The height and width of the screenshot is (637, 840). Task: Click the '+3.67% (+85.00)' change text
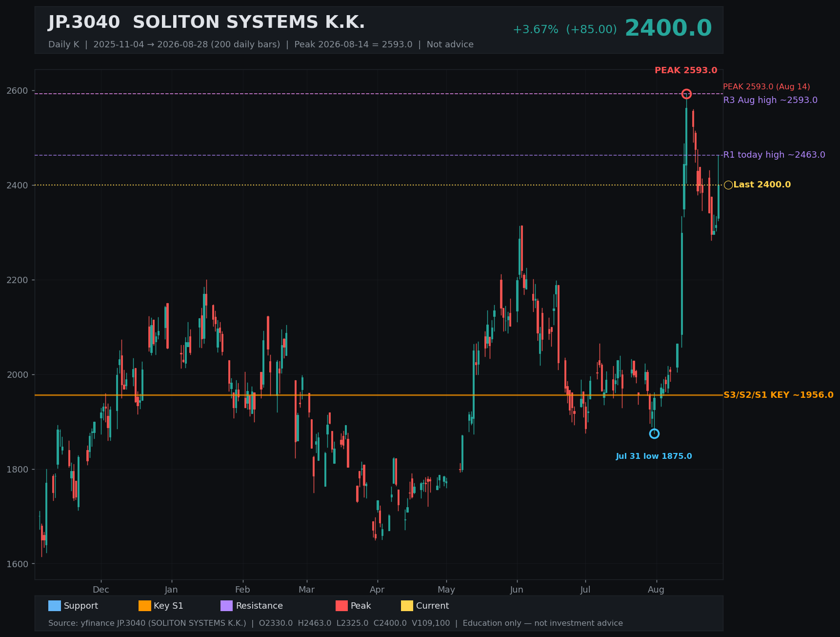(565, 30)
